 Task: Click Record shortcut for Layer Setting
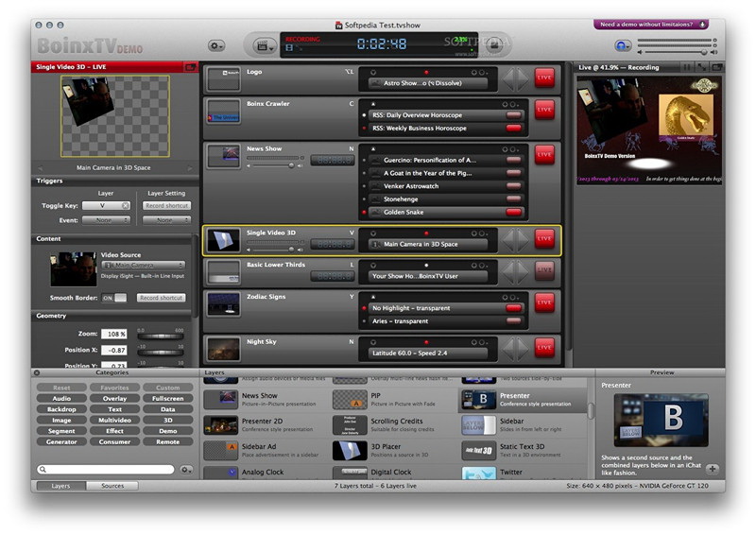[167, 205]
